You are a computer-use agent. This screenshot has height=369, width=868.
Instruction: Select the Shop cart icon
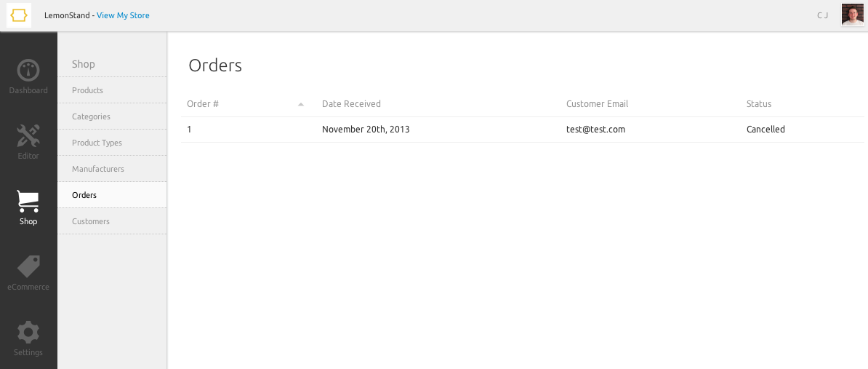point(28,201)
